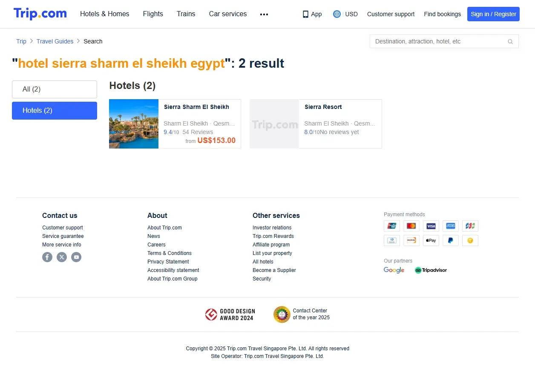Click the Discover payment icon
This screenshot has height=392, width=535.
[411, 240]
